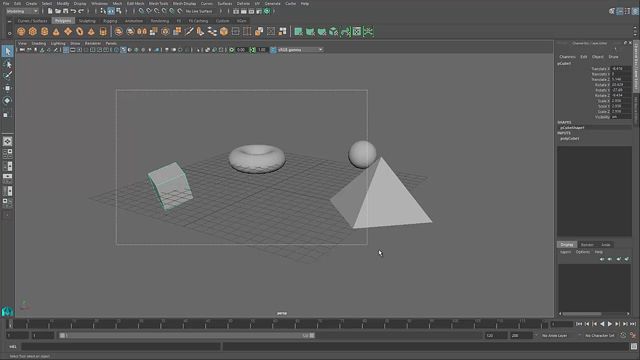Go to the start of the playback range

579,324
